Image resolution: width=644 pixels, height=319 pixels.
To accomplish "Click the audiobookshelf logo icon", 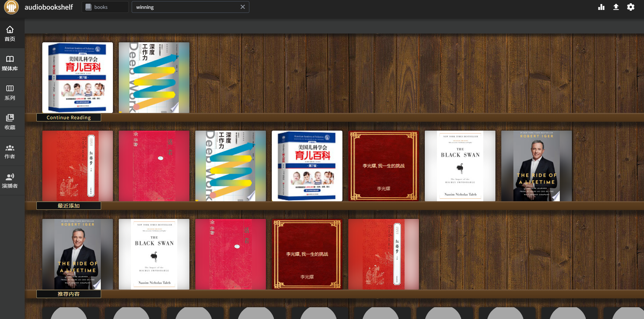I will (x=11, y=7).
